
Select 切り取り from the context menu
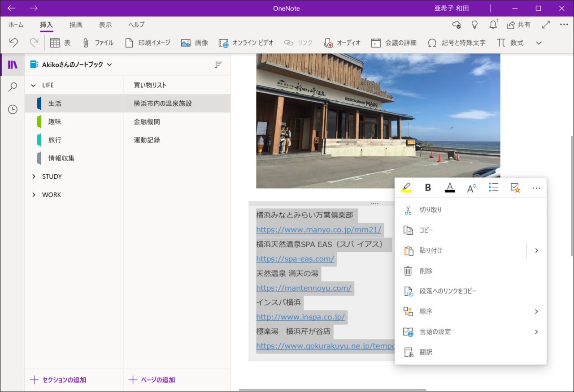click(x=430, y=210)
